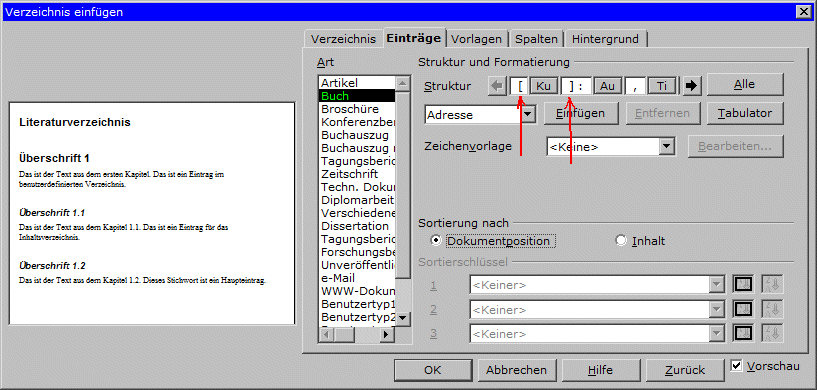
Task: Click the Art list scroll-down arrow
Action: point(404,318)
